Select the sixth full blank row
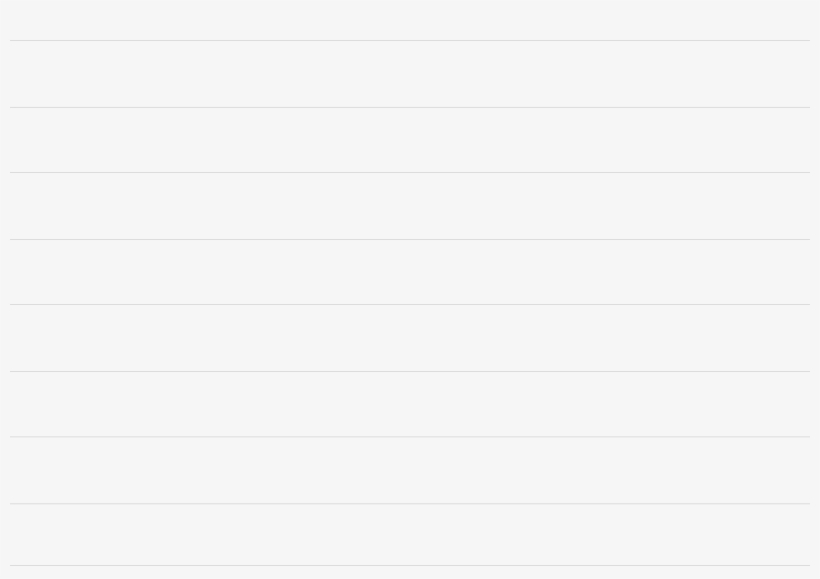 (410, 404)
